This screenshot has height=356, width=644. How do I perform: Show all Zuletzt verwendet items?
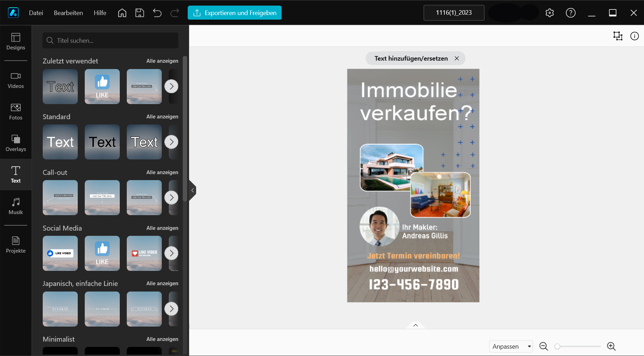[x=162, y=61]
